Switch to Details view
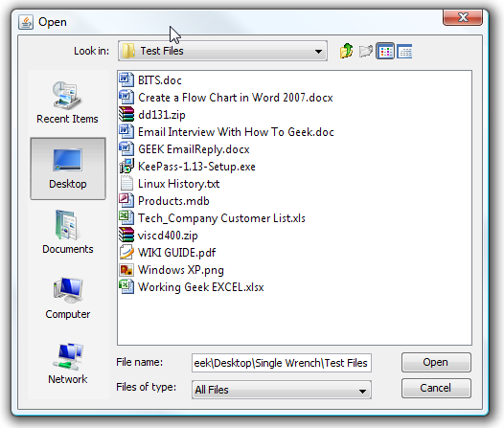Viewport: 504px width, 428px height. [404, 52]
